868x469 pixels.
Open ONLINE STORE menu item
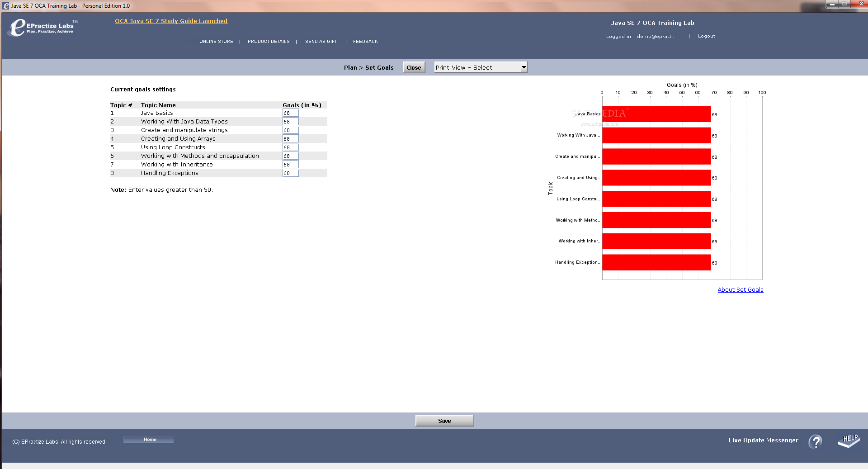216,42
